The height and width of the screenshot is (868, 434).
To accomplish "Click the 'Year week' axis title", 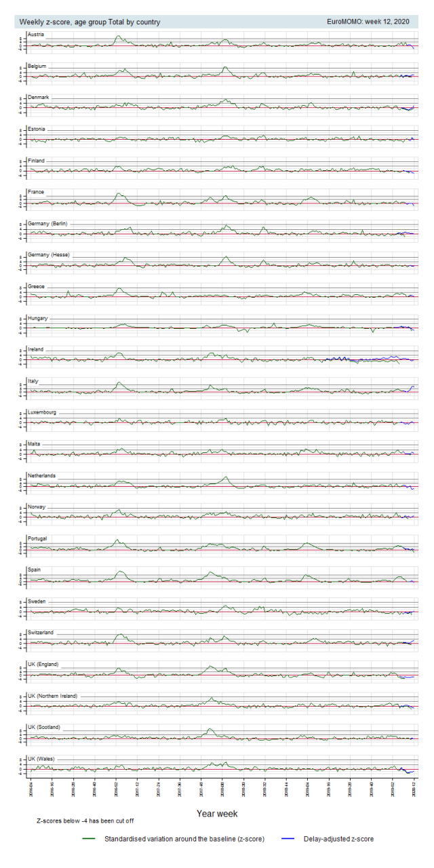I will coord(217,813).
